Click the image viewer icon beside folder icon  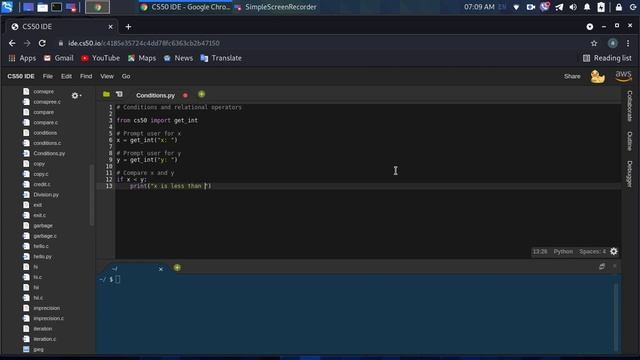pos(119,94)
